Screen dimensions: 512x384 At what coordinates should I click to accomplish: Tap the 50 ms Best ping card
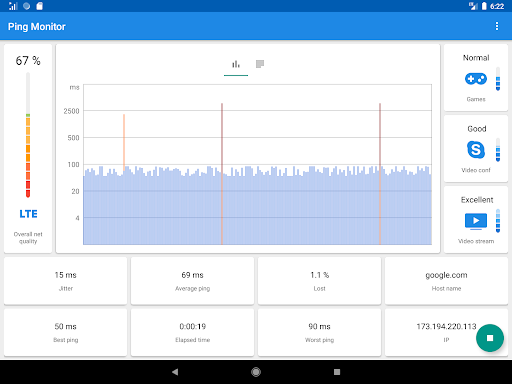coord(66,332)
